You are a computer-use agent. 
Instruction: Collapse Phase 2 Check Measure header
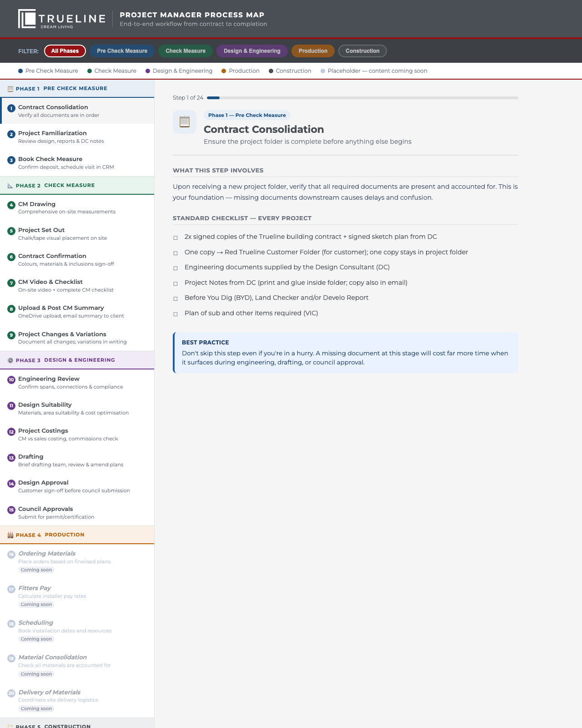77,186
